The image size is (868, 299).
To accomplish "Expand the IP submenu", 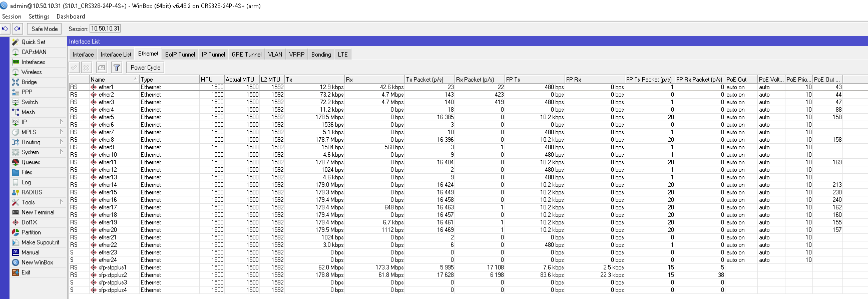I will (x=62, y=122).
